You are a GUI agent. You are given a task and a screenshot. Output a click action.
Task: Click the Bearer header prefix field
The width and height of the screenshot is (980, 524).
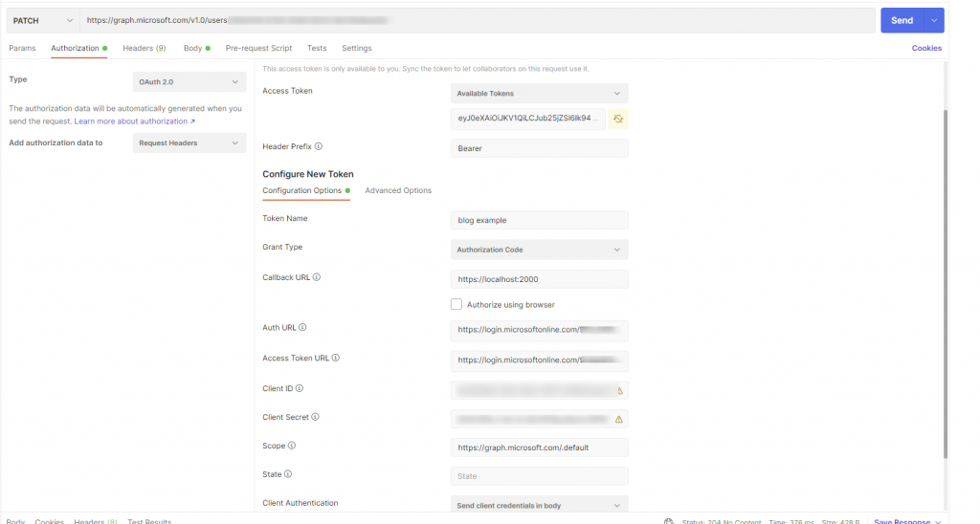coord(540,148)
